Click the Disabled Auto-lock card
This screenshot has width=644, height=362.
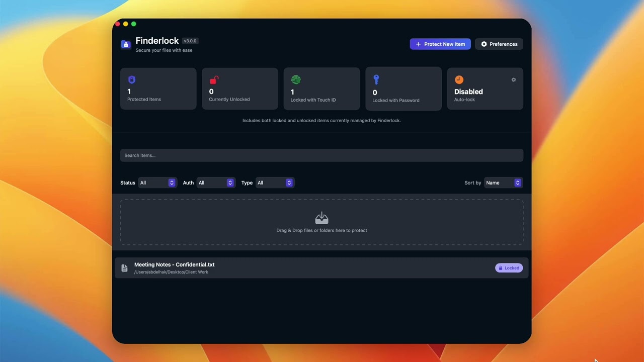485,88
